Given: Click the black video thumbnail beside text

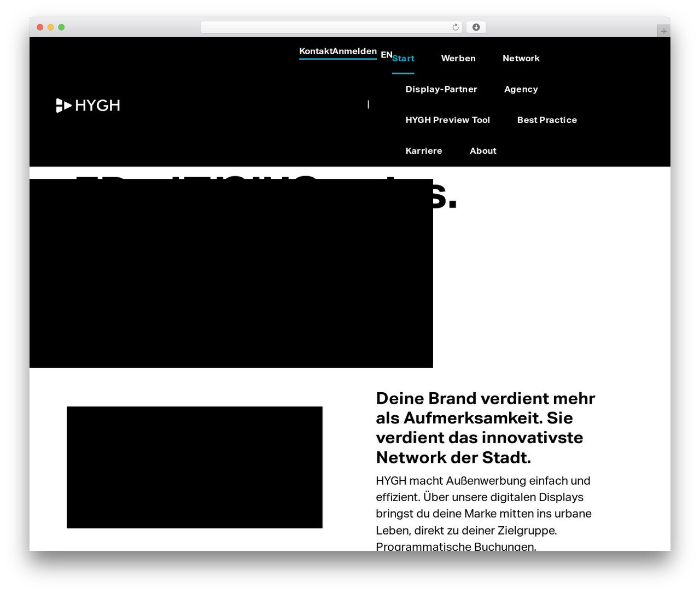Looking at the screenshot, I should [x=195, y=467].
